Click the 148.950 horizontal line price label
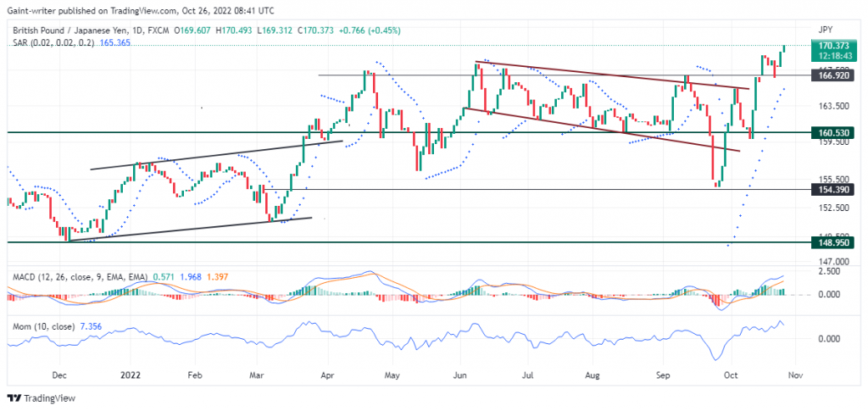The image size is (868, 411). (832, 242)
